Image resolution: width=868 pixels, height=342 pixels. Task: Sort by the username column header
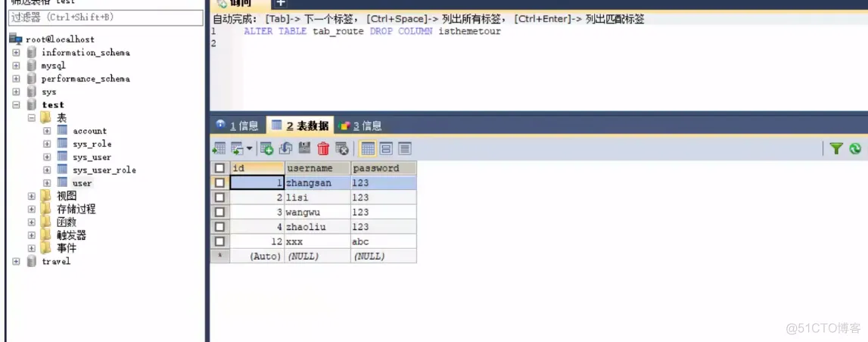318,168
